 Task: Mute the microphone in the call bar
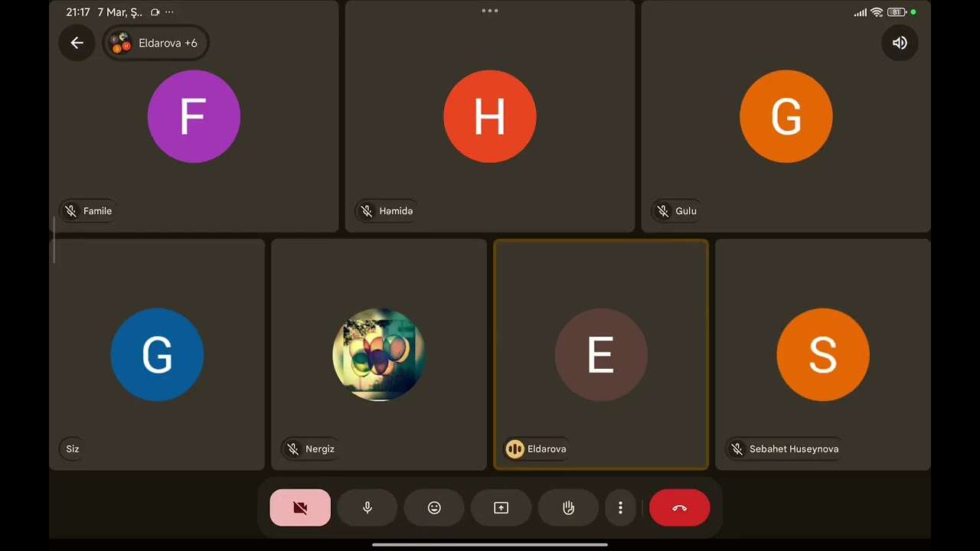pos(367,507)
